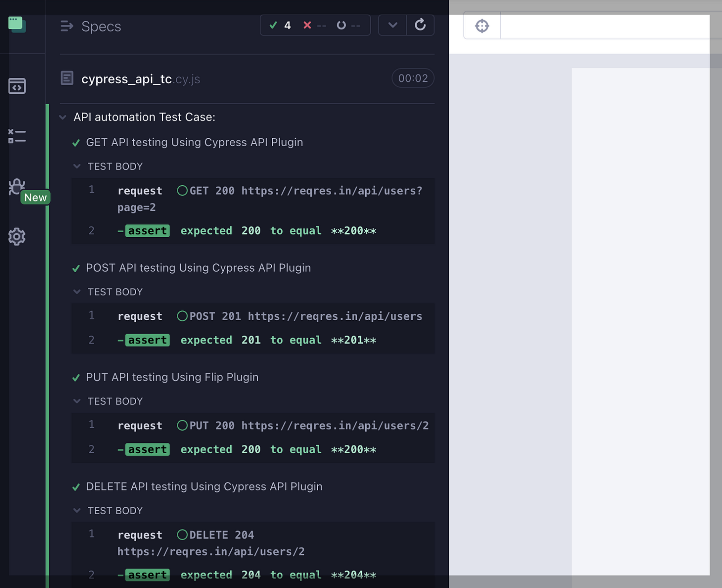Click the URL input field beside crosshair
722x588 pixels.
(605, 26)
